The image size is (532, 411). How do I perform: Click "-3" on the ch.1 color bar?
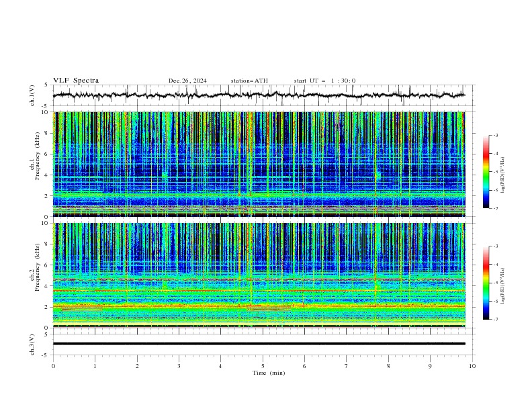[x=496, y=135]
